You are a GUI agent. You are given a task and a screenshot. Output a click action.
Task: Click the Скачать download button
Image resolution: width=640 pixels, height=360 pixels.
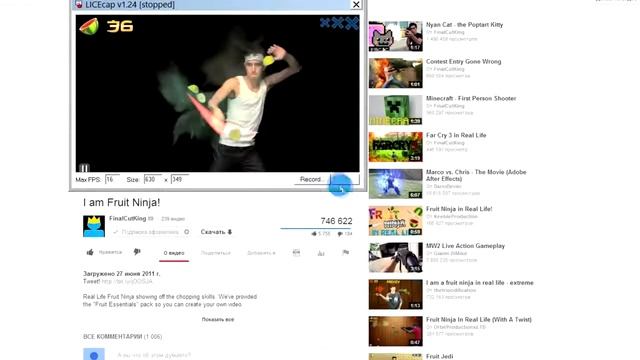[216, 232]
